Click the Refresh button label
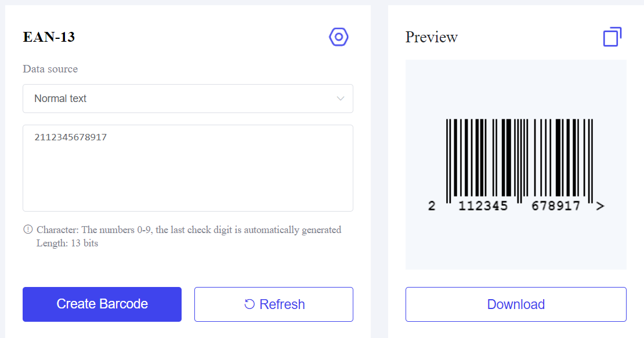The height and width of the screenshot is (338, 644). [x=282, y=304]
